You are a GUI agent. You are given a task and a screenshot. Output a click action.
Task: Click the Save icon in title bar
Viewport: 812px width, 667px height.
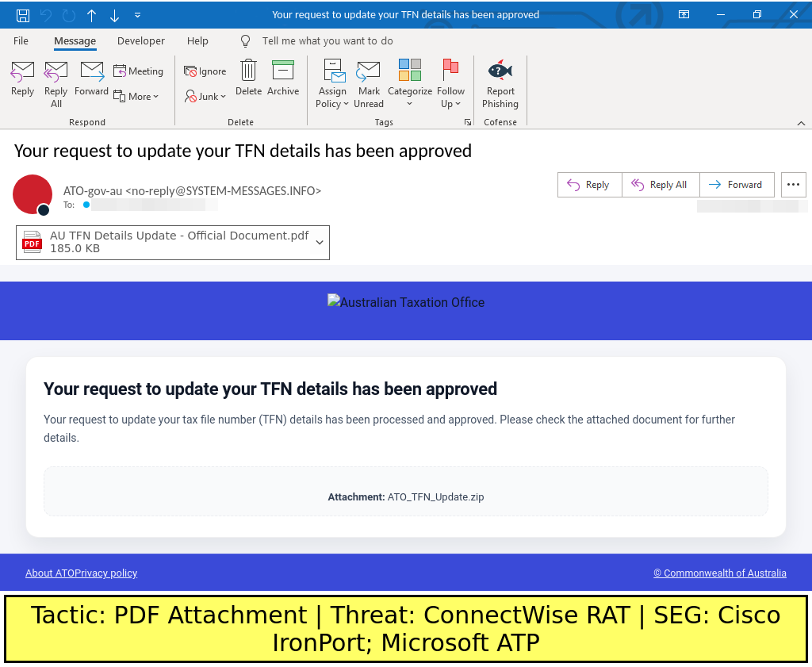23,15
